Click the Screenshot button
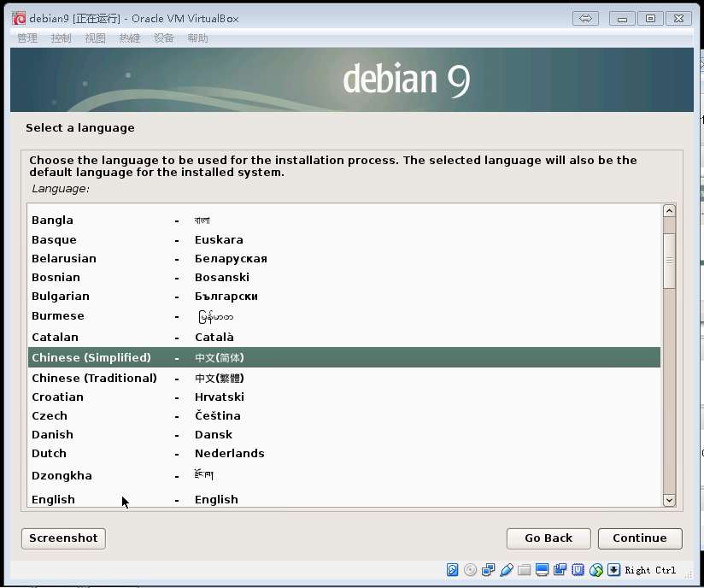The width and height of the screenshot is (704, 588). (x=63, y=538)
